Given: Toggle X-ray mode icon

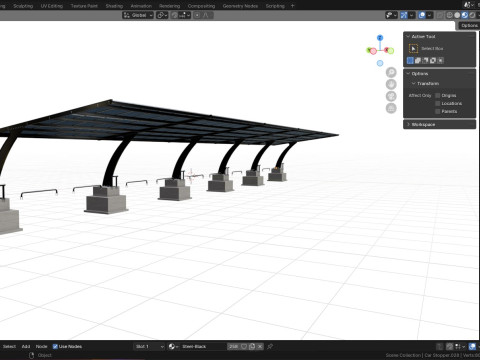Looking at the screenshot, I should tap(440, 15).
